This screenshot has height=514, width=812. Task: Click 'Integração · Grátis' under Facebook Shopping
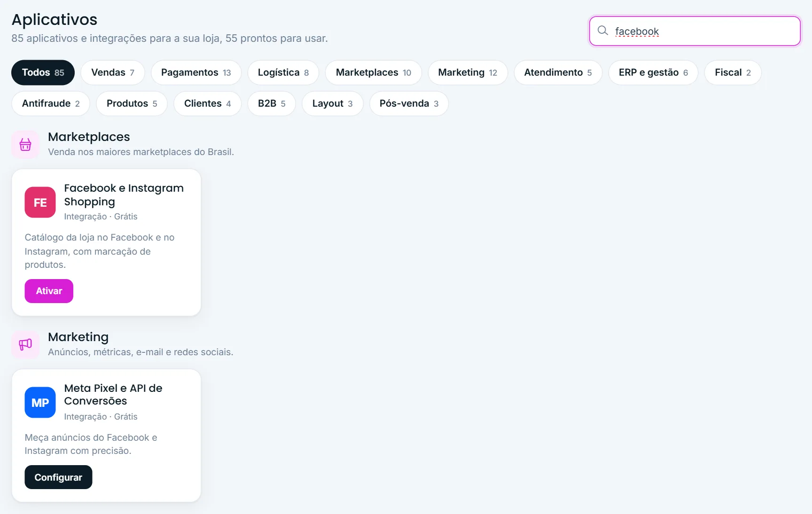(x=101, y=217)
